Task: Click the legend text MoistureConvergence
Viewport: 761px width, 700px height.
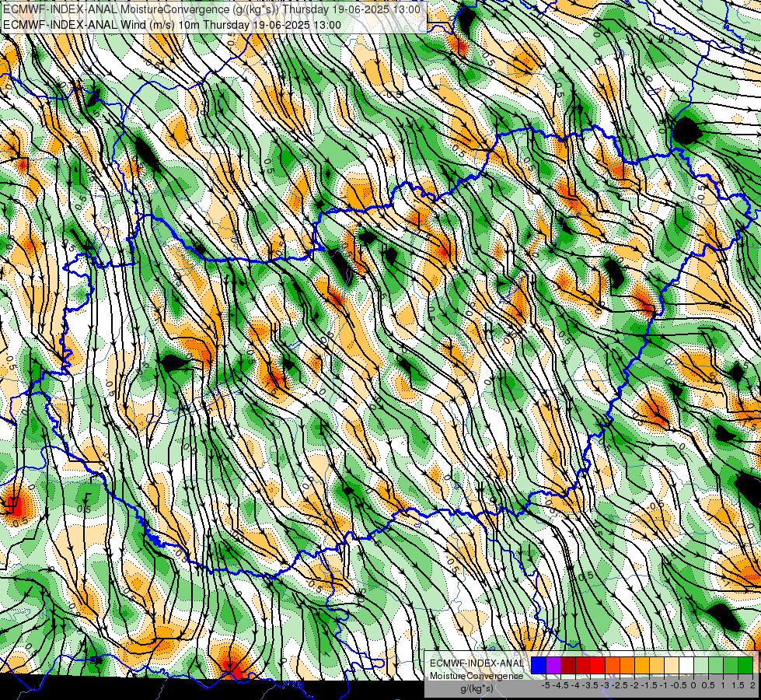Action: [476, 676]
